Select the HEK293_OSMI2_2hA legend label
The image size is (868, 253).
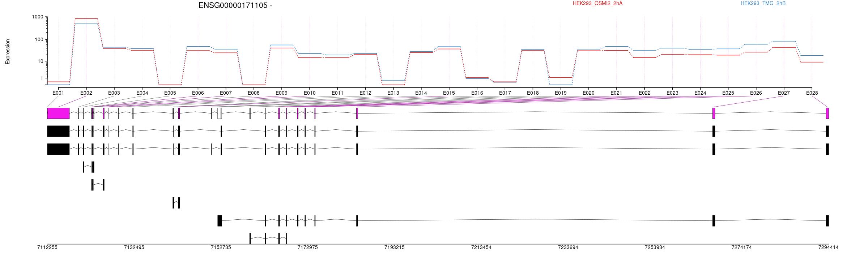point(597,3)
